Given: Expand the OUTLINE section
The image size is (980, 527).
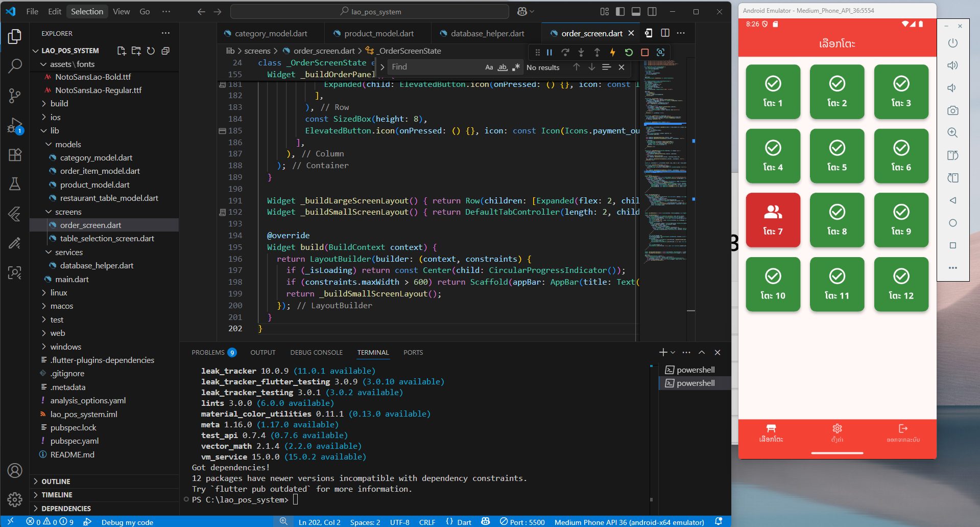Looking at the screenshot, I should coord(56,482).
